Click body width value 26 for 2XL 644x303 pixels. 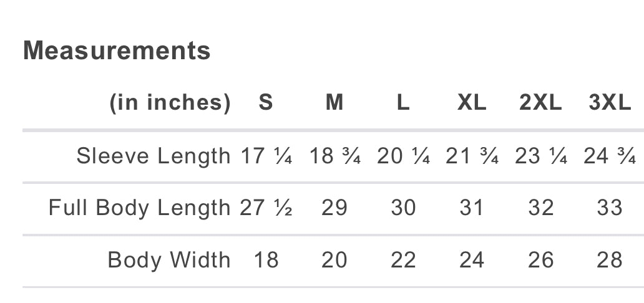(540, 260)
